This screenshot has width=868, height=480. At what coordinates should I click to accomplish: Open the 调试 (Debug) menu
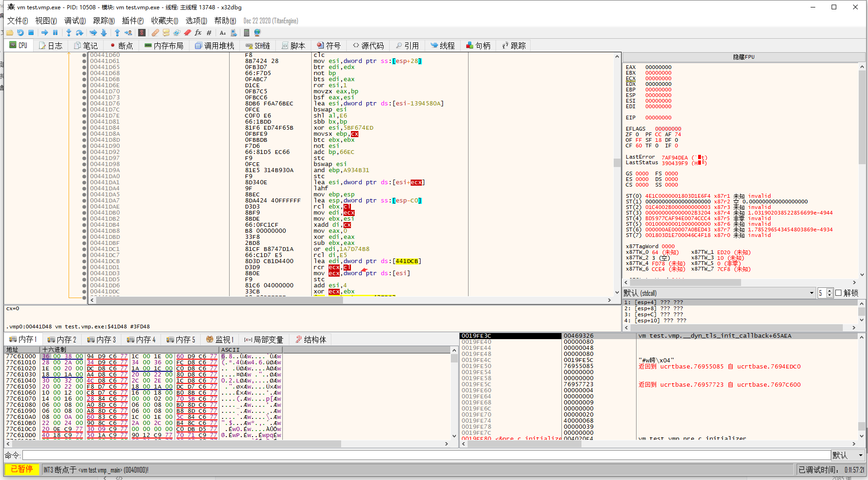point(75,21)
